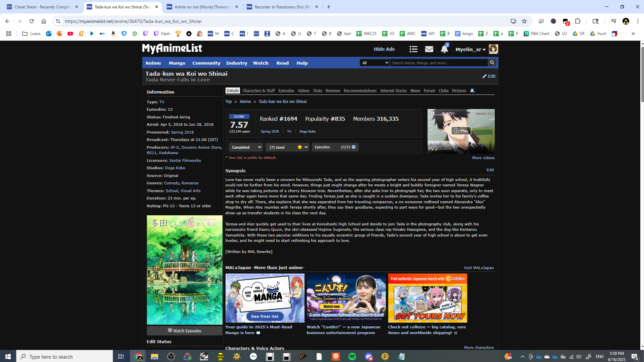Viewport: 644px width, 362px height.
Task: Click the pencil Edit icon for anime
Action: 489,76
